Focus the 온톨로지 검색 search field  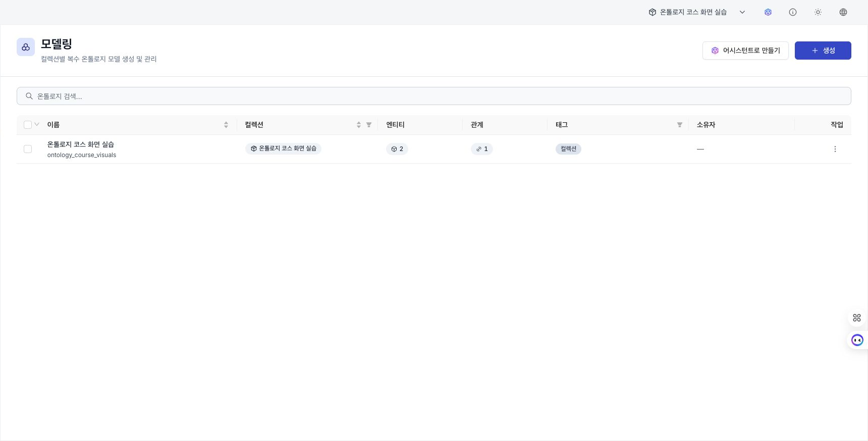[434, 96]
